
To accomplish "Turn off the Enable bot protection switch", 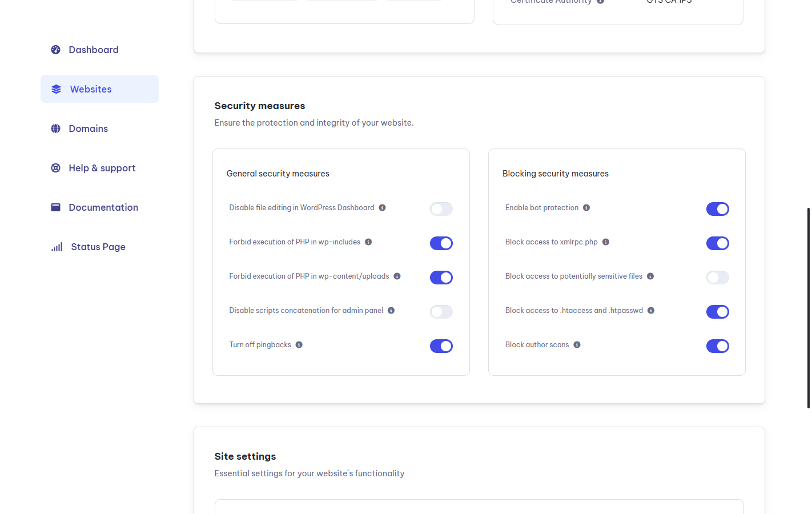I will point(717,208).
